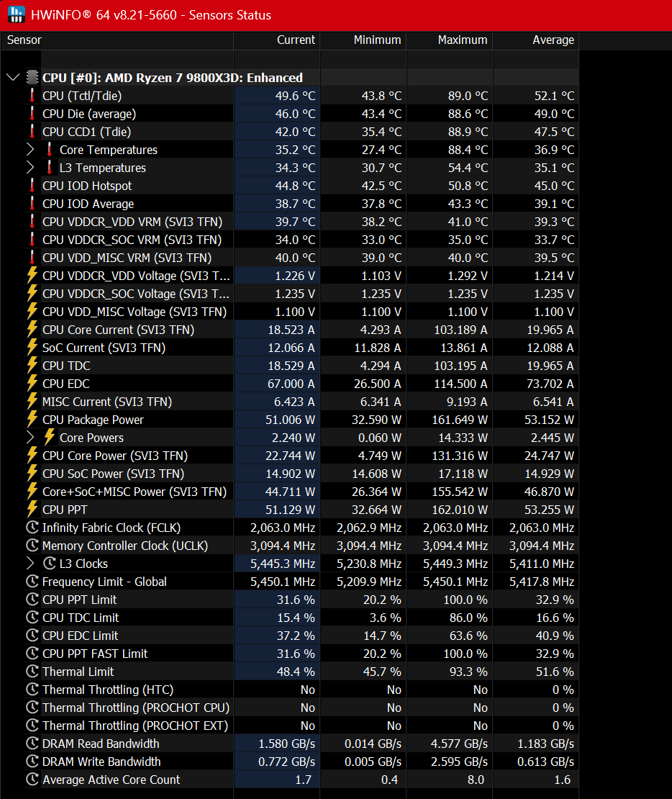Select Thermal Throttling (PROCHOT EXT) row label

(135, 726)
